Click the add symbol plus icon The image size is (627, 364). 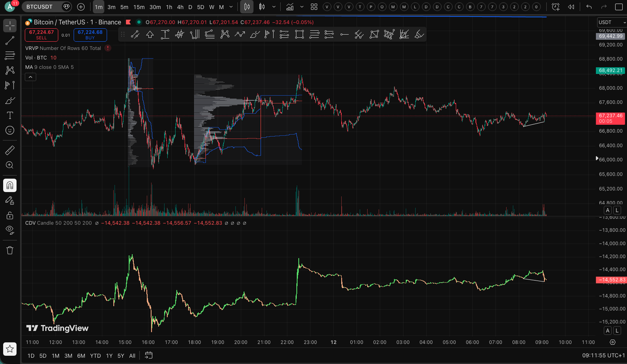pyautogui.click(x=80, y=7)
